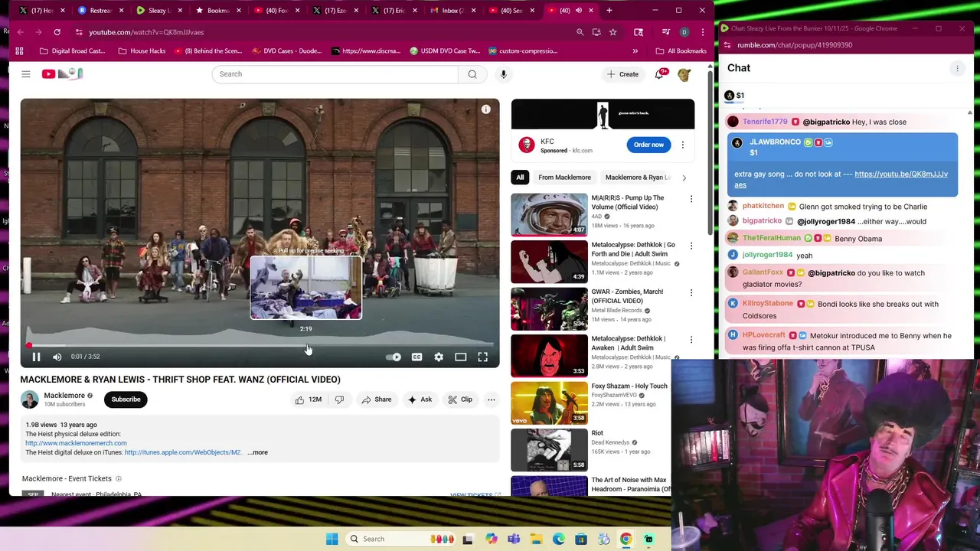This screenshot has width=980, height=551.
Task: Open KFC ad options menu
Action: tap(683, 145)
